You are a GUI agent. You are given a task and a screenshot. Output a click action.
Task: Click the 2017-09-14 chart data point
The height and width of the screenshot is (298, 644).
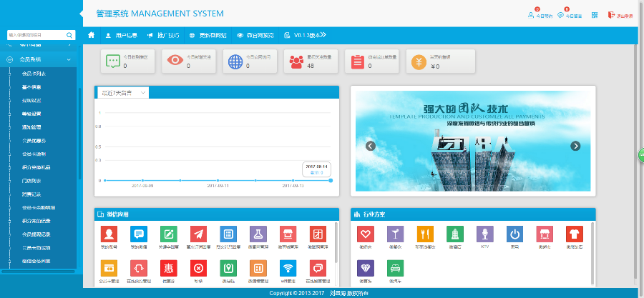pos(331,180)
